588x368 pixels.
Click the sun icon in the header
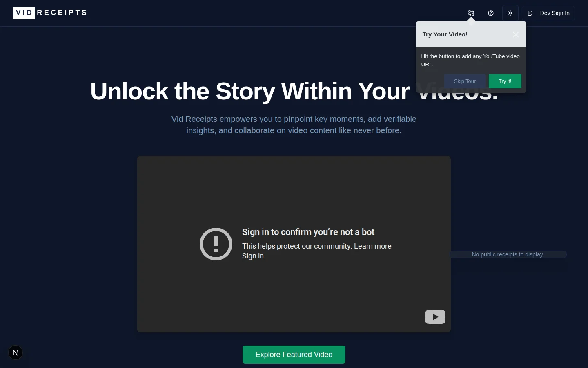510,13
